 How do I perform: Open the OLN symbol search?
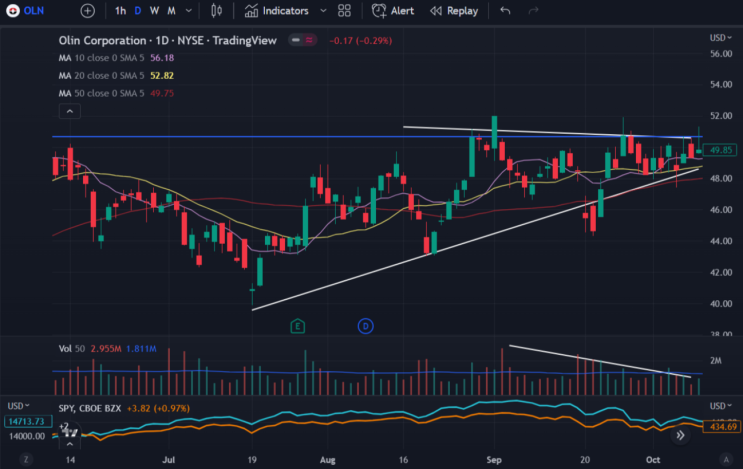click(x=26, y=10)
